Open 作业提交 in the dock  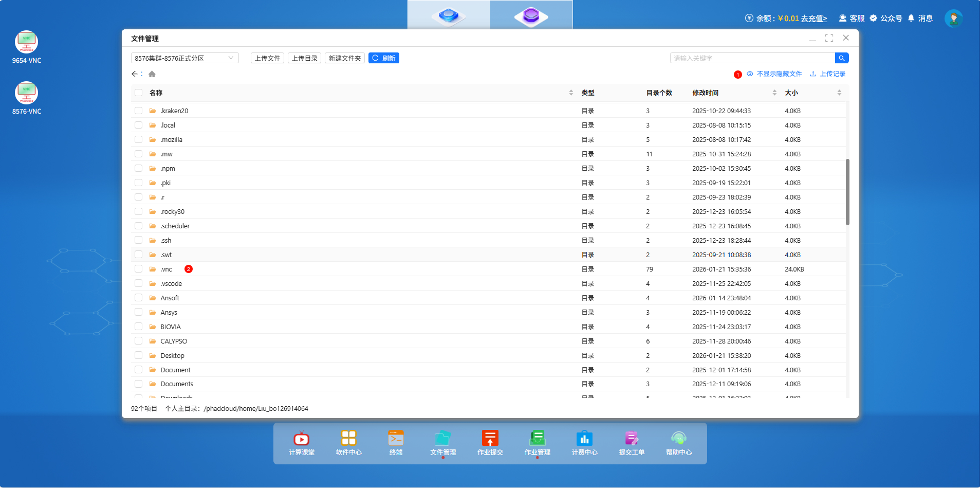[490, 442]
